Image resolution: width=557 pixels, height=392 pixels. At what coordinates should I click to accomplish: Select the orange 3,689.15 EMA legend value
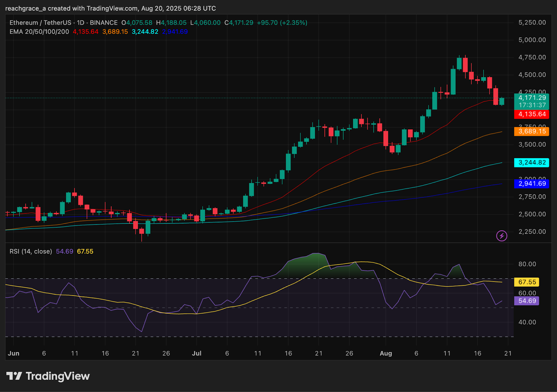coord(115,32)
